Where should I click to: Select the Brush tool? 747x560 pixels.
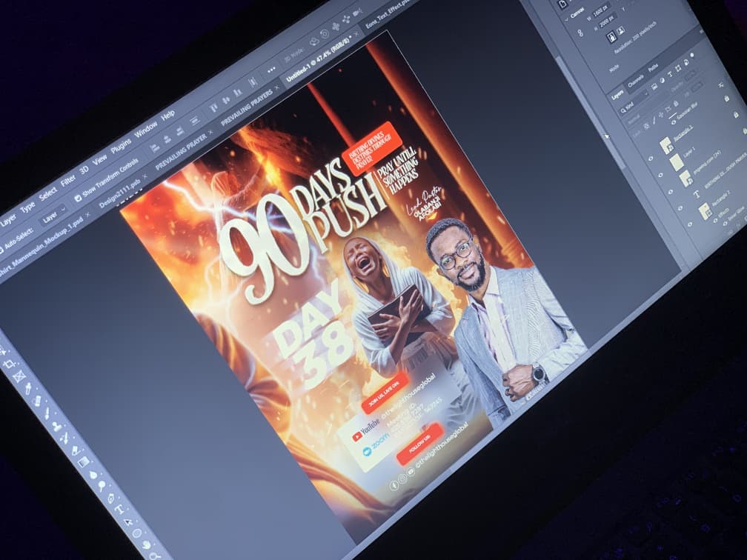pyautogui.click(x=47, y=413)
